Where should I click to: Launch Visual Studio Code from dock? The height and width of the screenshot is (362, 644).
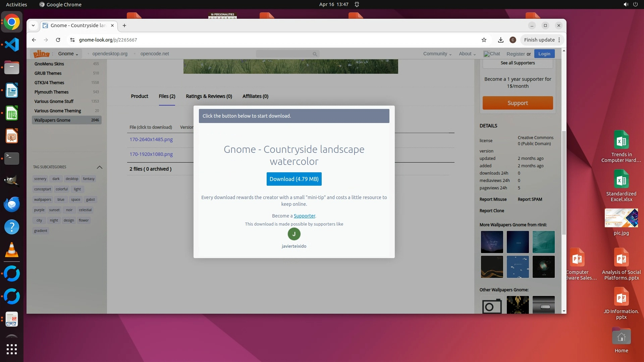coord(12,45)
